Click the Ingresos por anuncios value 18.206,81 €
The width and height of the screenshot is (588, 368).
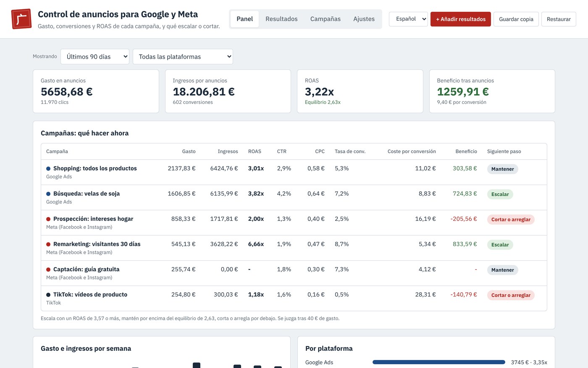tap(204, 92)
